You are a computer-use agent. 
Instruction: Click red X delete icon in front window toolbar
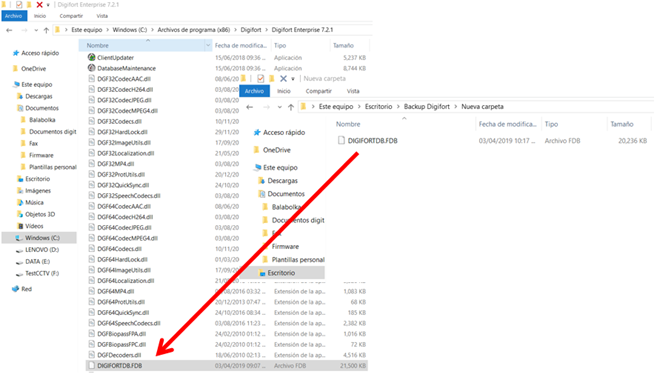[283, 78]
